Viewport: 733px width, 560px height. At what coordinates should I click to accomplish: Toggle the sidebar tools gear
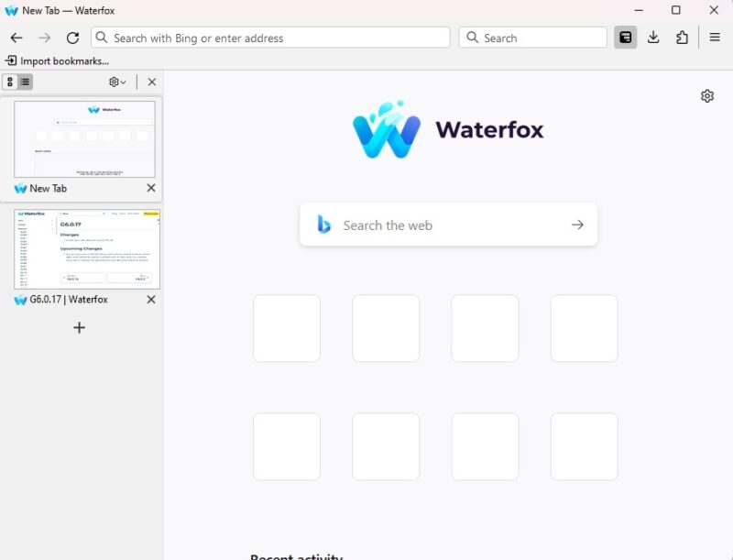[112, 82]
